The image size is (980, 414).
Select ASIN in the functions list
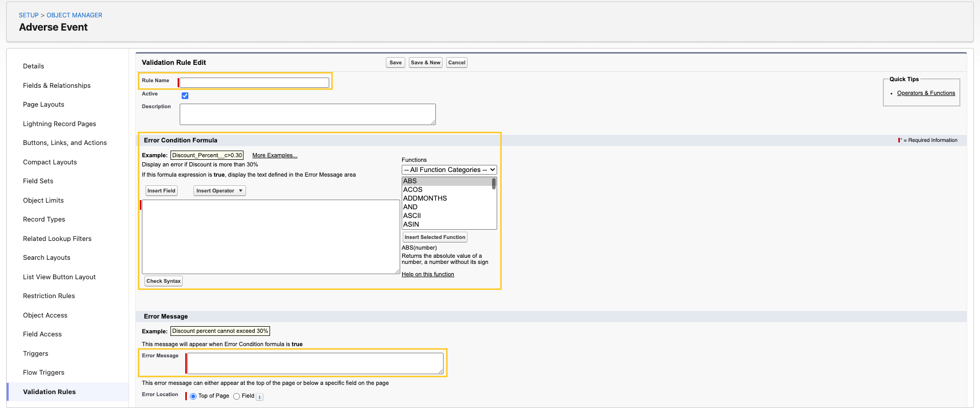pyautogui.click(x=447, y=225)
